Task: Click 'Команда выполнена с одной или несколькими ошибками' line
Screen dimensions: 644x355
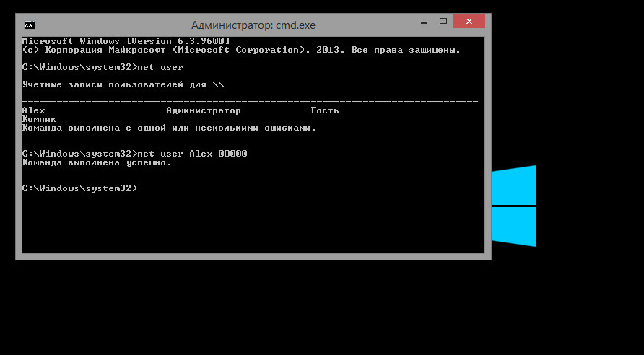Action: pyautogui.click(x=169, y=128)
